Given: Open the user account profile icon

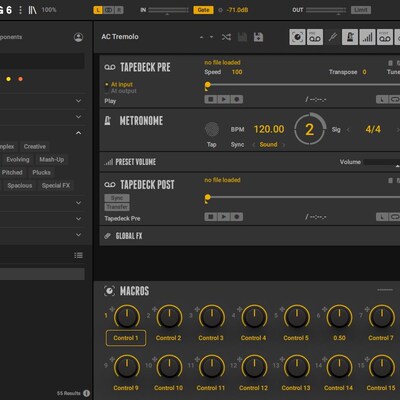Looking at the screenshot, I should point(78,37).
